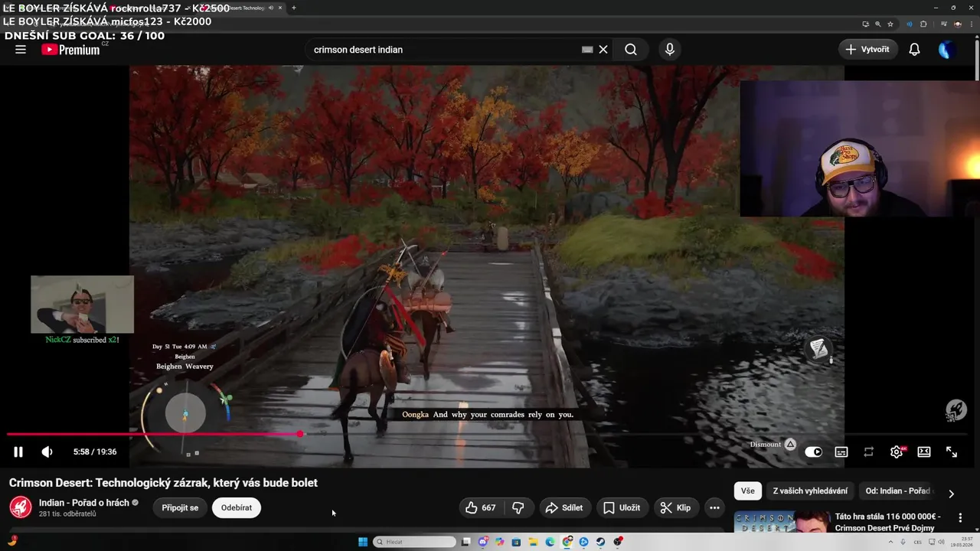980x551 pixels.
Task: Open the YouTube account avatar menu
Action: coord(948,50)
